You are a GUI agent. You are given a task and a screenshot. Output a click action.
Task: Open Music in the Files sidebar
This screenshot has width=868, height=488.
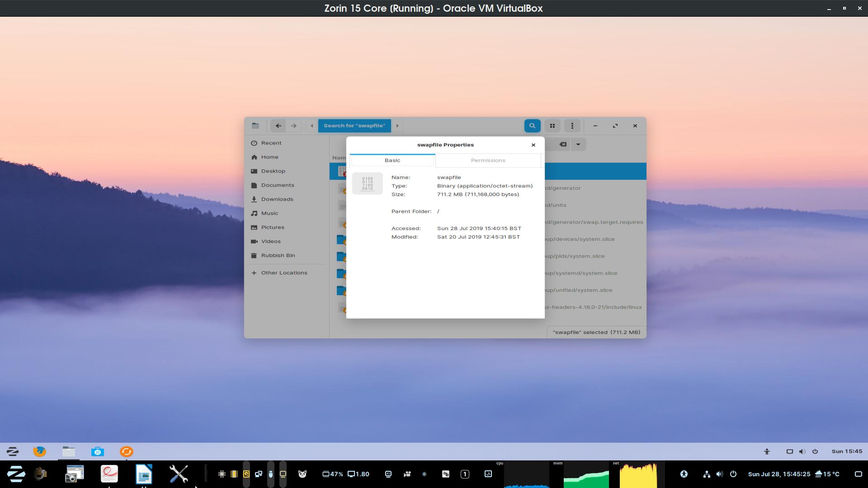(x=287, y=213)
